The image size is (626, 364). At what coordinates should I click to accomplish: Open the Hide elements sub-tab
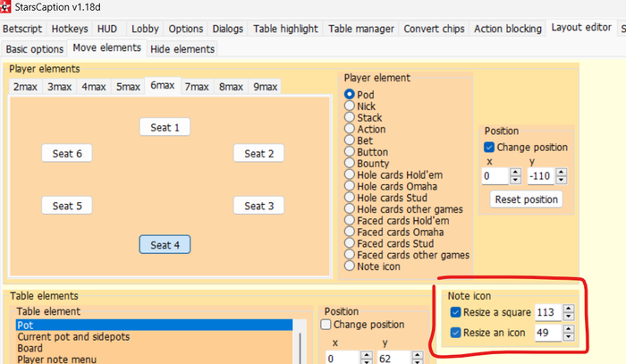click(x=182, y=49)
